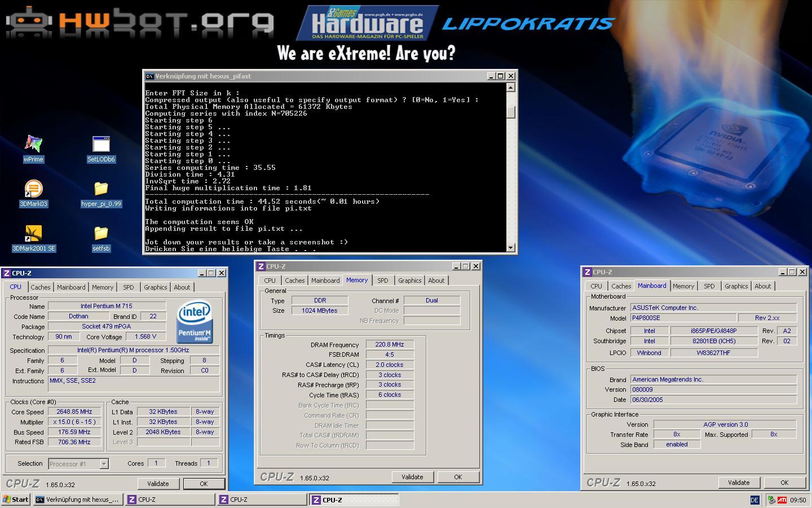The image size is (812, 508).
Task: Click the DE language indicator in tray
Action: [x=754, y=500]
